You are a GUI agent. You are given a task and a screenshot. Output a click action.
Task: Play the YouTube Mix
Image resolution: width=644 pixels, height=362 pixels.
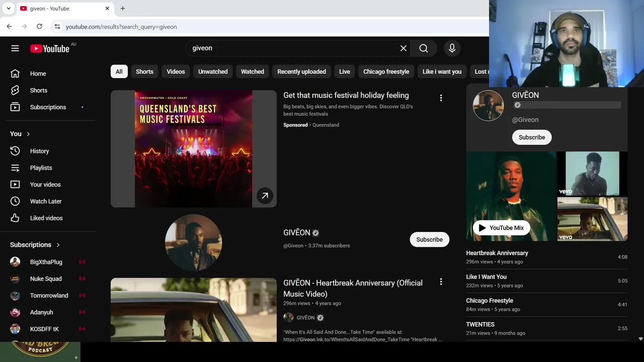click(502, 228)
